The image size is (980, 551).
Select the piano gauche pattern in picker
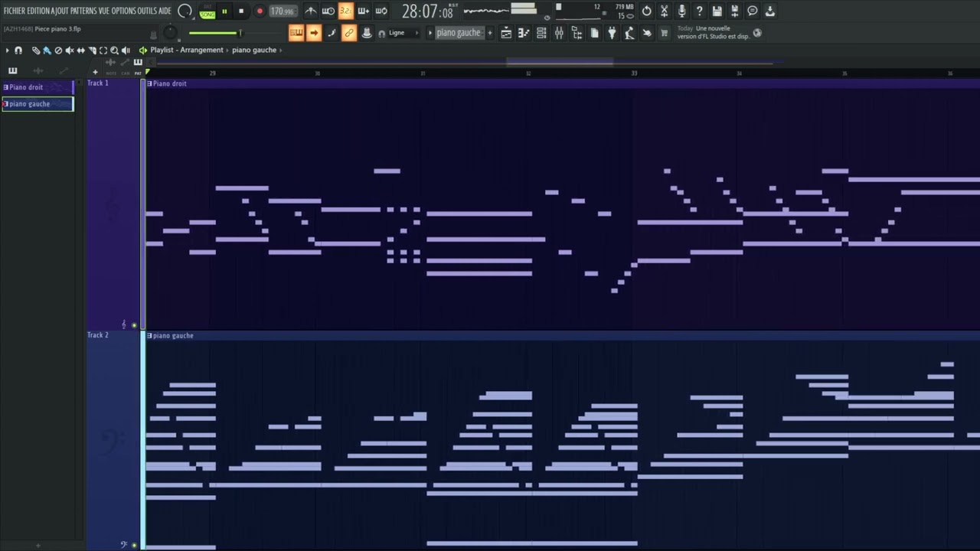point(38,104)
